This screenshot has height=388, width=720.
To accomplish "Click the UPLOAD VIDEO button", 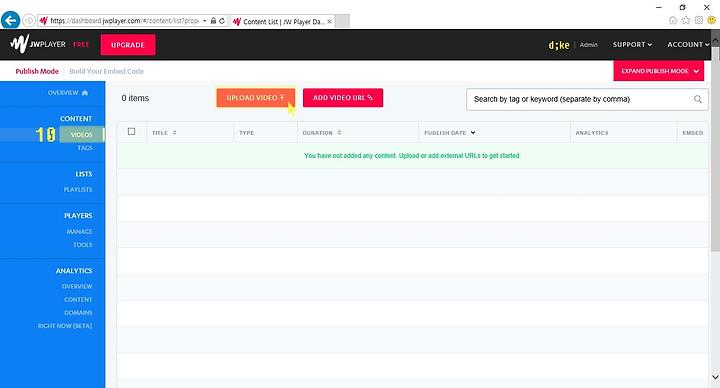I will click(x=256, y=98).
